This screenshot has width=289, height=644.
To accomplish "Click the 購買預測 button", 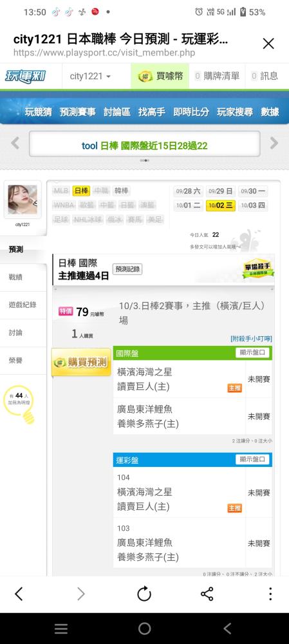I will point(81,362).
